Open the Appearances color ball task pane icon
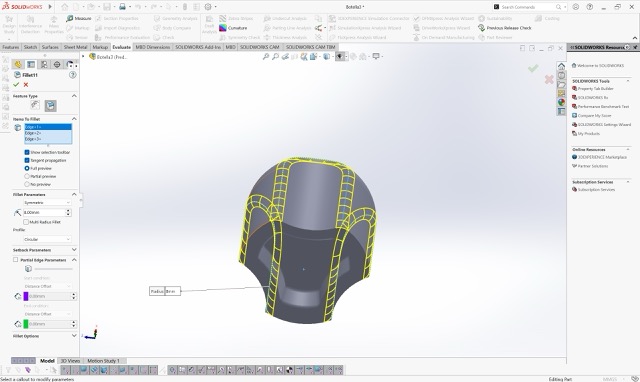The image size is (640, 382). point(561,102)
